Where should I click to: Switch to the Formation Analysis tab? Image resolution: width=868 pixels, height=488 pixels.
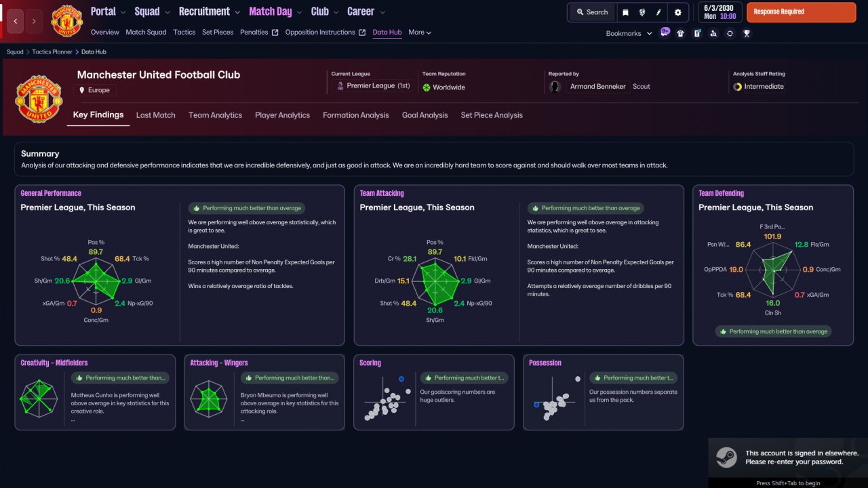(x=356, y=115)
